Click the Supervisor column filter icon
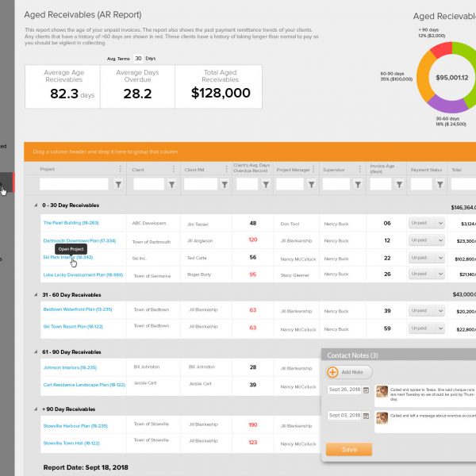The image size is (476, 476). point(359,184)
